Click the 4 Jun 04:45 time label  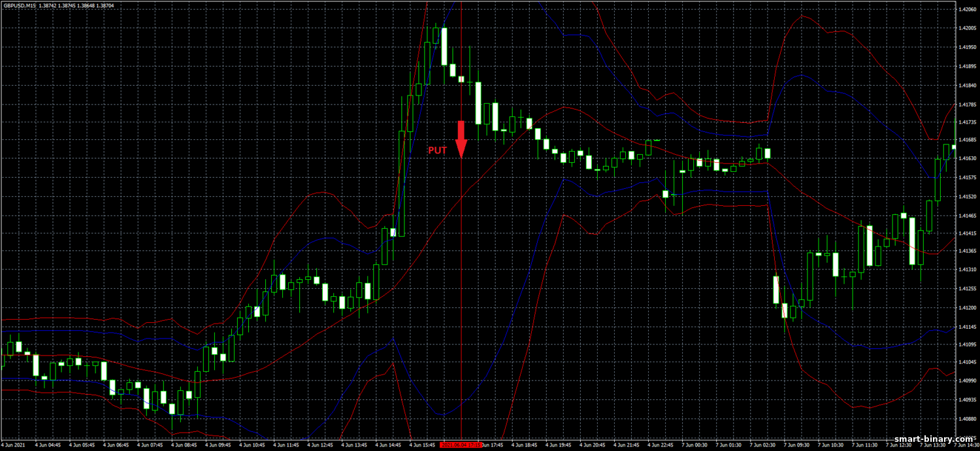pos(48,444)
